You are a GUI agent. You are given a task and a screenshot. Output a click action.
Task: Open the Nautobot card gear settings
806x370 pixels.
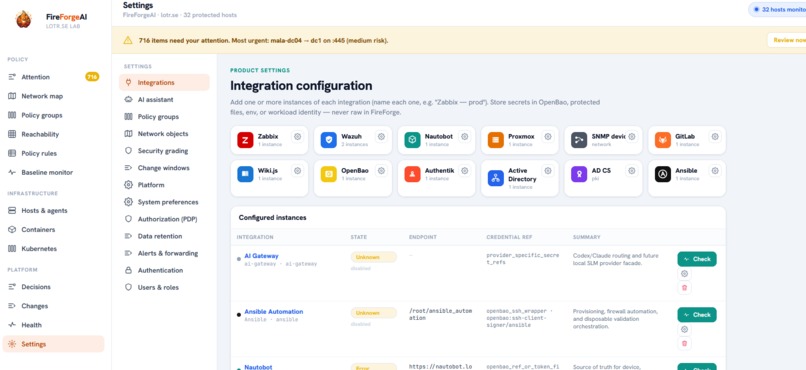[465, 137]
